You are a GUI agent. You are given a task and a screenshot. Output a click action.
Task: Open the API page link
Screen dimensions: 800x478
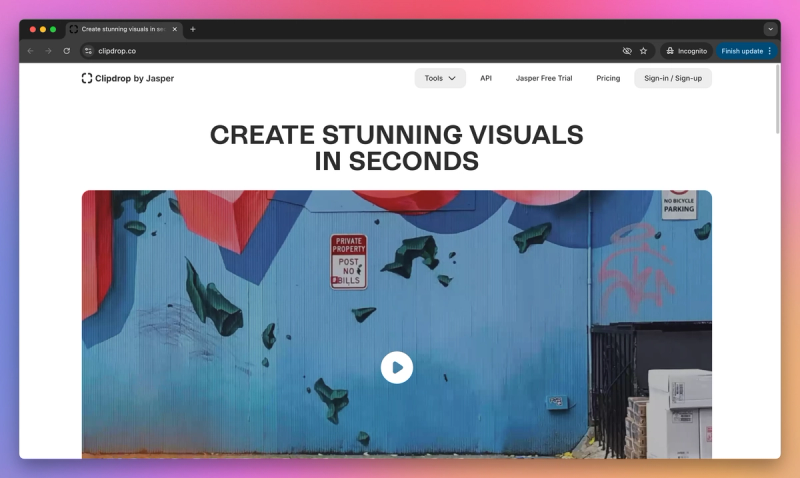pyautogui.click(x=486, y=78)
